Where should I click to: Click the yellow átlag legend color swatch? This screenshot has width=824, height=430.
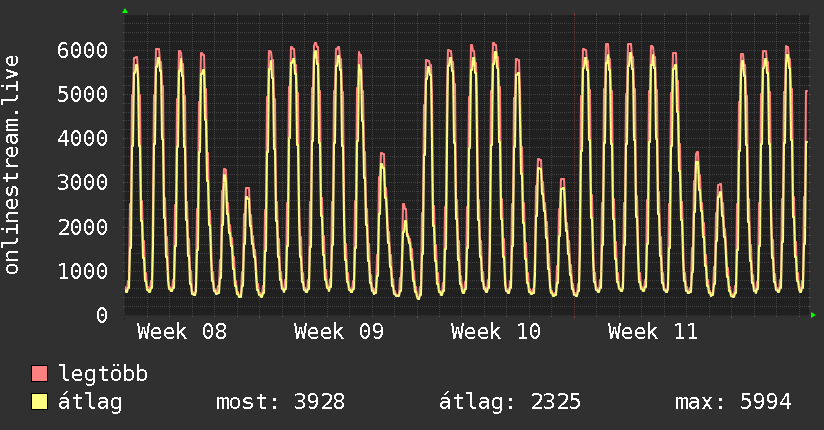point(40,402)
